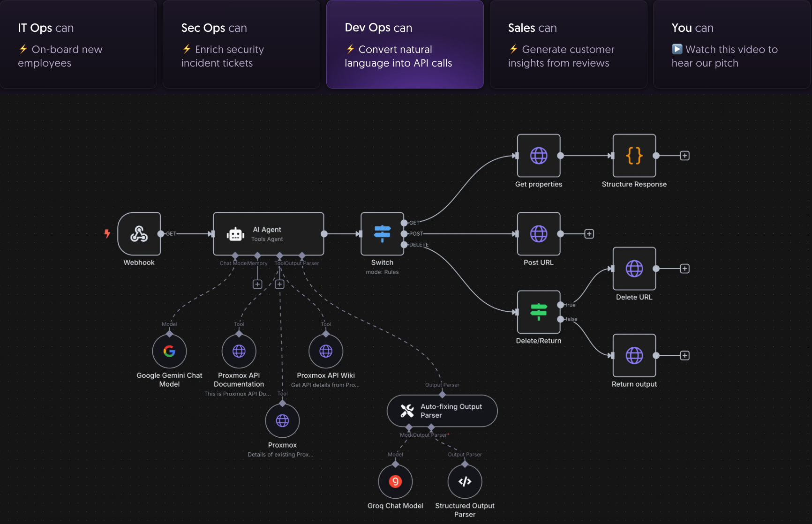Open the Proxmox API Documentation node
The image size is (812, 524).
coord(239,351)
